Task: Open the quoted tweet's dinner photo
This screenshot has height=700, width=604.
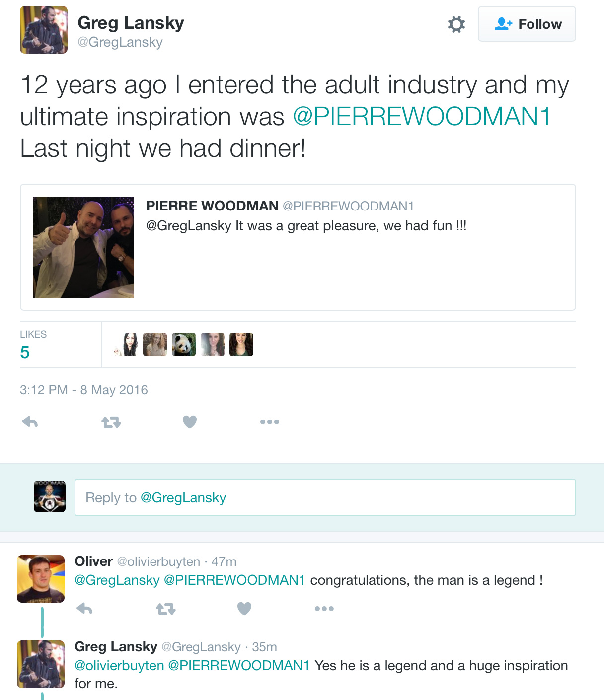Action: pyautogui.click(x=83, y=247)
